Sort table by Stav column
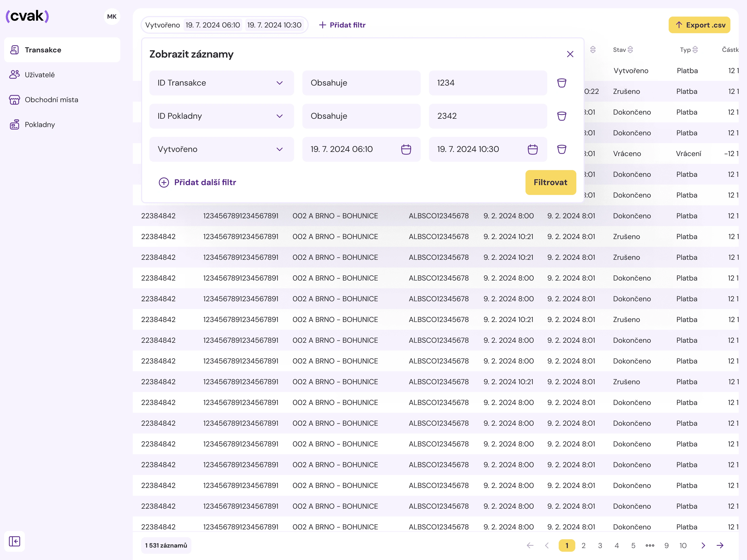The width and height of the screenshot is (747, 560). coord(630,50)
